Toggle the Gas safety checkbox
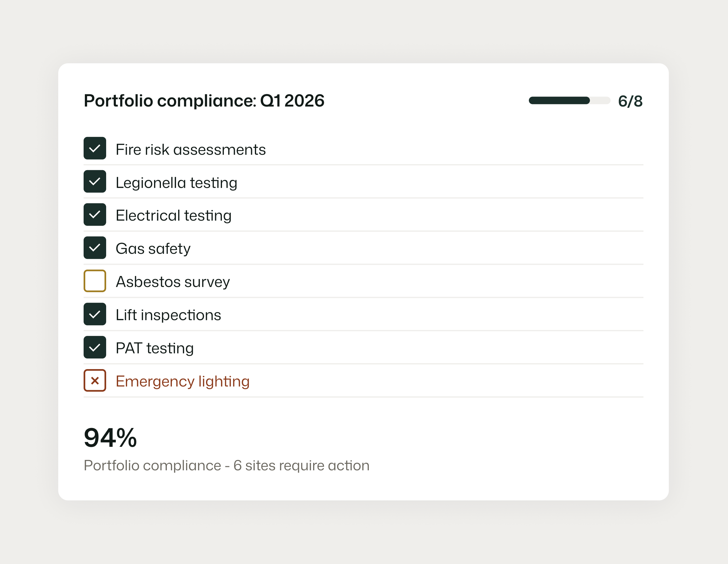Image resolution: width=728 pixels, height=564 pixels. tap(95, 248)
